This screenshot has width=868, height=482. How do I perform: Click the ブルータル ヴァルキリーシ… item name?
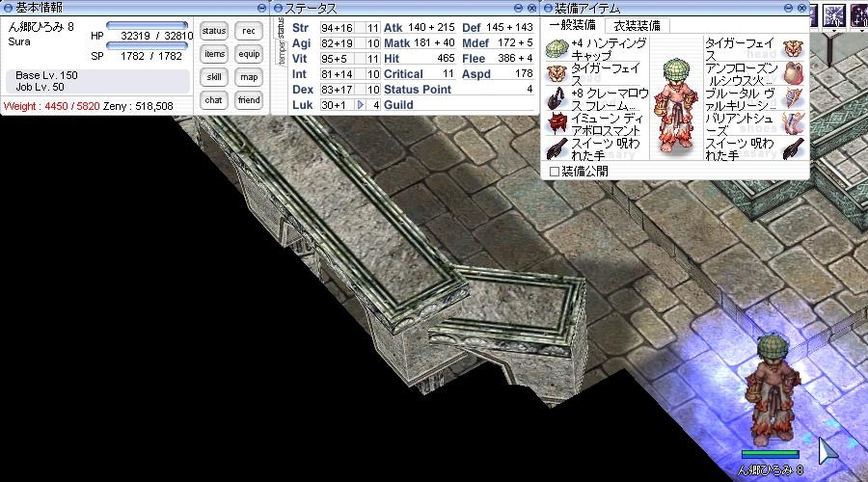740,99
